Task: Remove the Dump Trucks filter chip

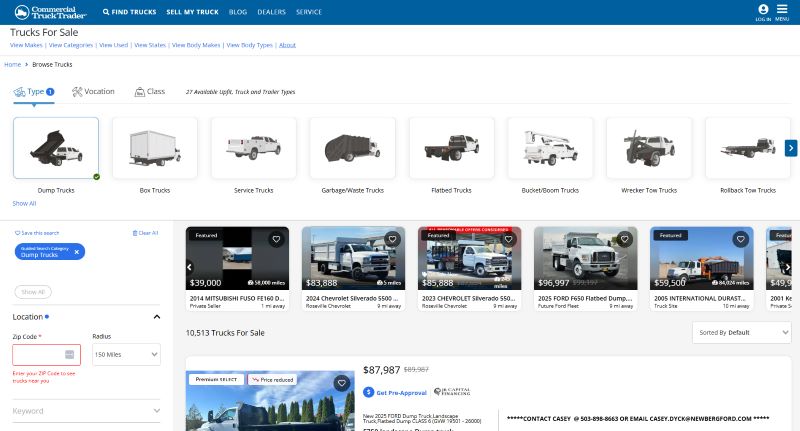Action: (77, 251)
